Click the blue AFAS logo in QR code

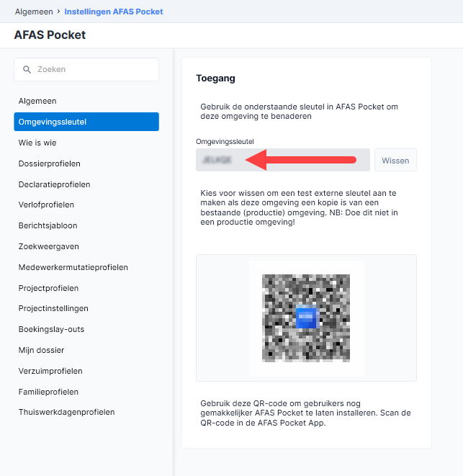click(306, 318)
